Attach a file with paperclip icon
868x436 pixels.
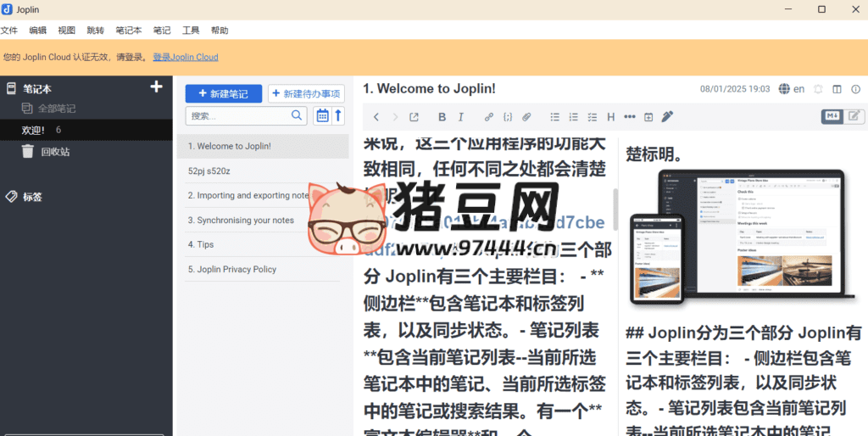click(x=526, y=117)
